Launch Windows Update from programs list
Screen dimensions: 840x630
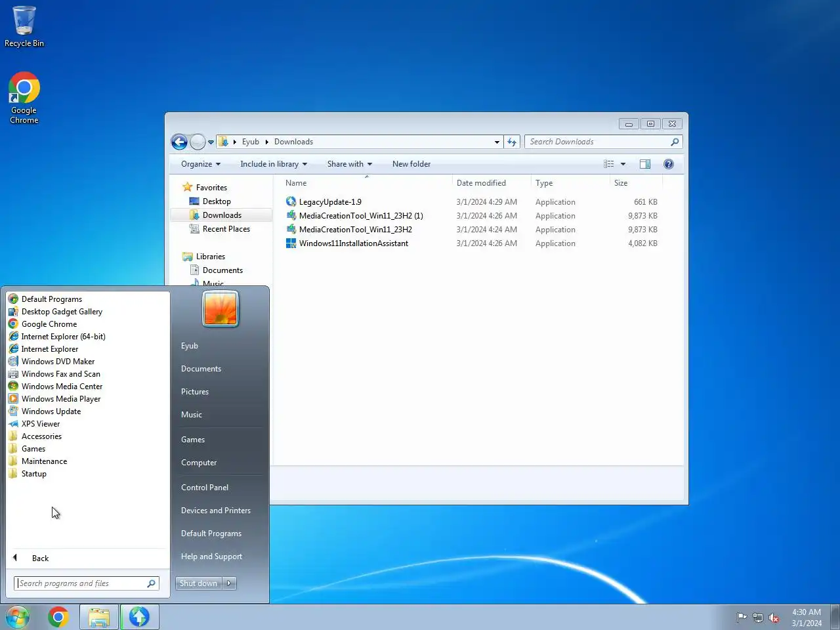[x=51, y=411]
